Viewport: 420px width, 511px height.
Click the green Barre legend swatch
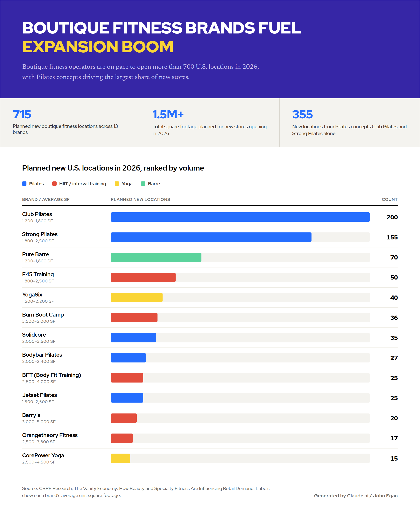click(143, 184)
